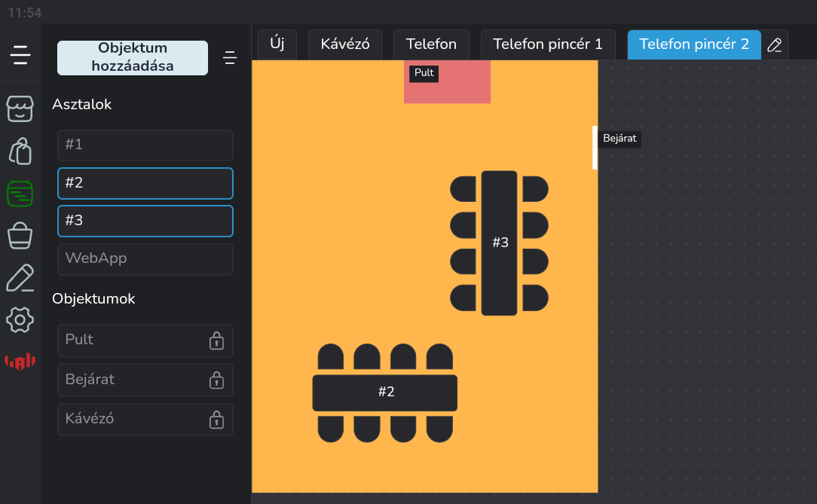Select the pencil edit sidebar icon

(20, 278)
